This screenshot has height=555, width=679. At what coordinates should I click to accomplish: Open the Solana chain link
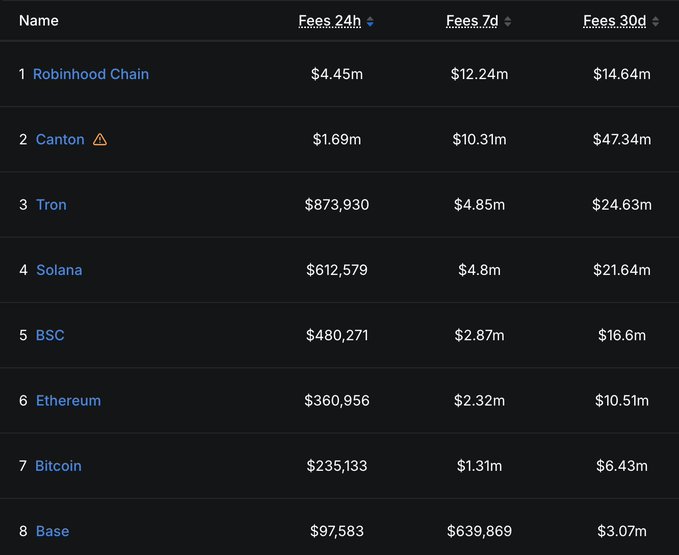tap(59, 270)
